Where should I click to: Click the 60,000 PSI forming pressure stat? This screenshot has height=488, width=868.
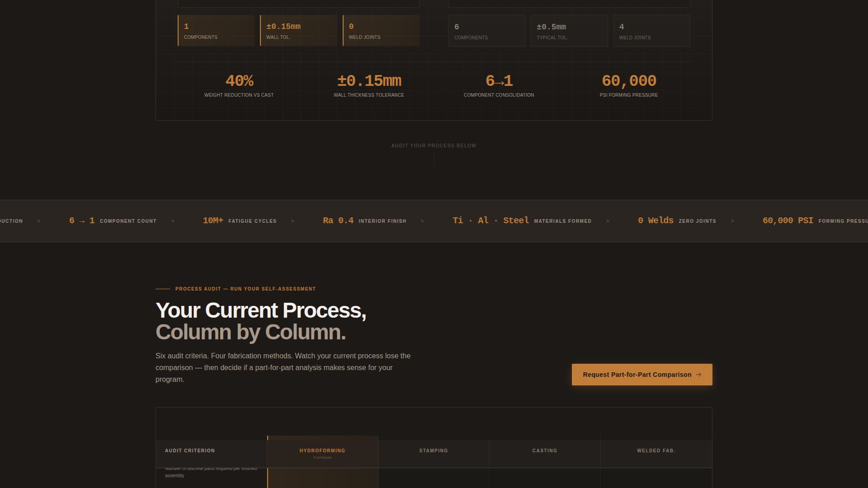629,85
